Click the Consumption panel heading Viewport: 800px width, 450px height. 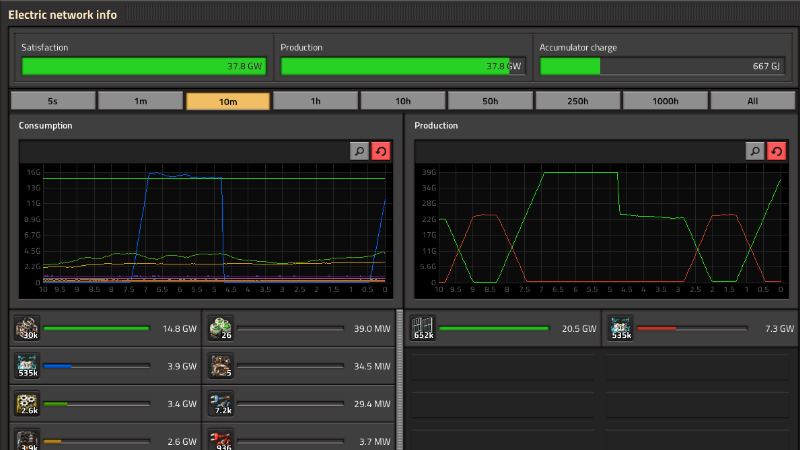pos(45,126)
